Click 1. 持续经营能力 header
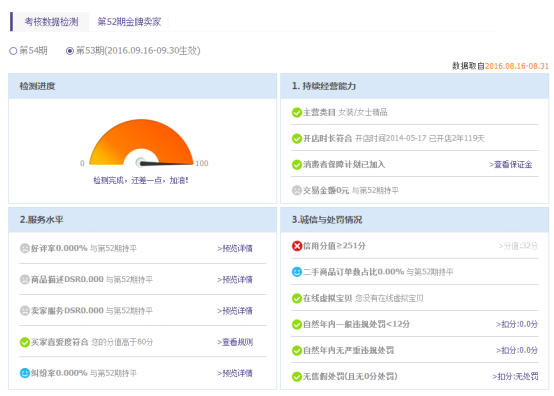 (x=414, y=86)
